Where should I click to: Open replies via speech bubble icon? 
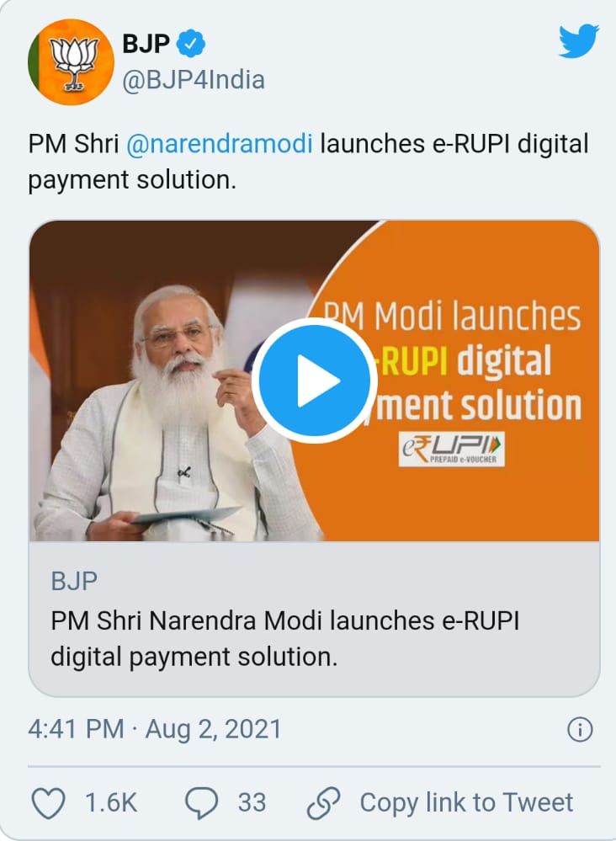click(201, 802)
